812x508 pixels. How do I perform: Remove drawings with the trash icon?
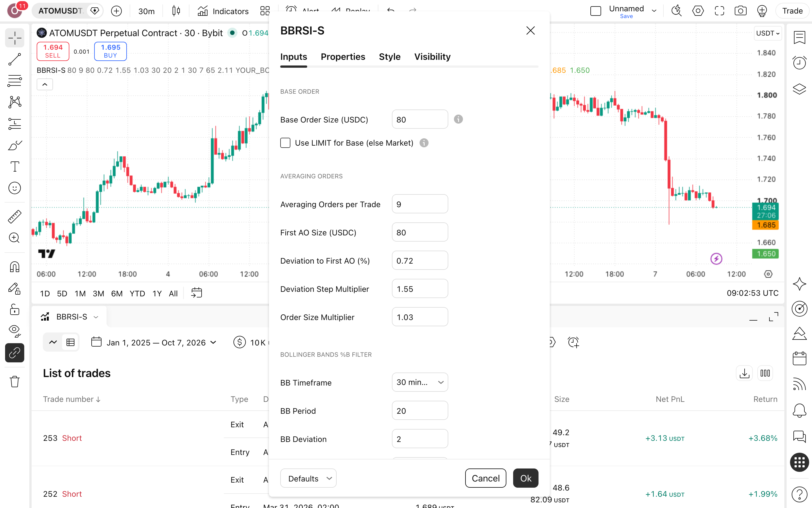[x=14, y=382]
